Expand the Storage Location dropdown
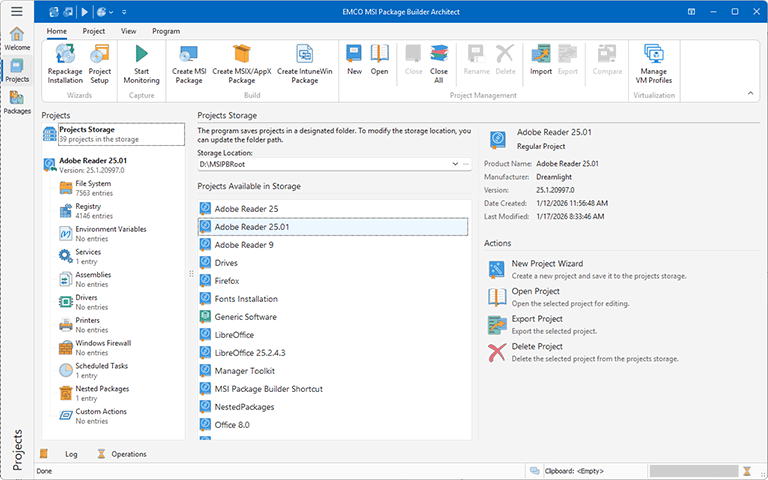 [455, 163]
